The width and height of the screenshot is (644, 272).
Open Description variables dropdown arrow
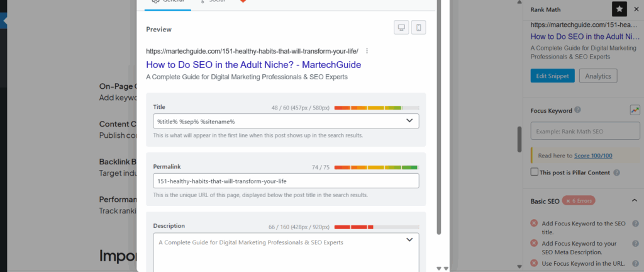coord(409,240)
